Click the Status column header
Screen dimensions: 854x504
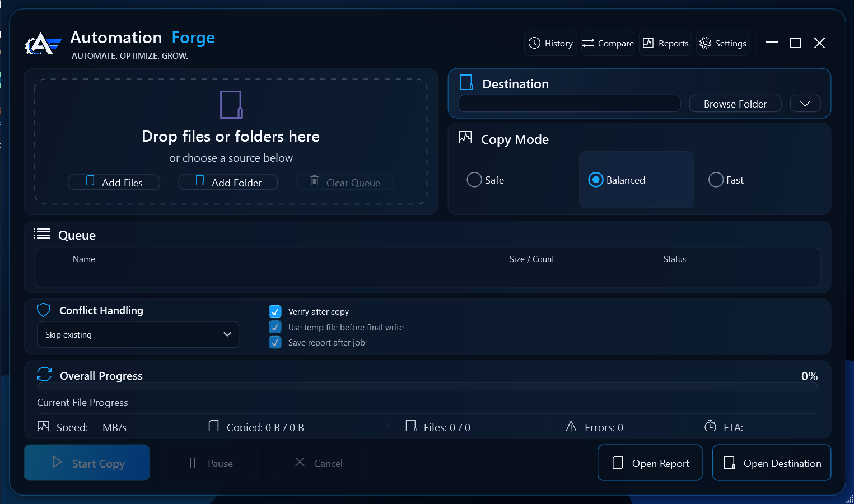[x=675, y=259]
